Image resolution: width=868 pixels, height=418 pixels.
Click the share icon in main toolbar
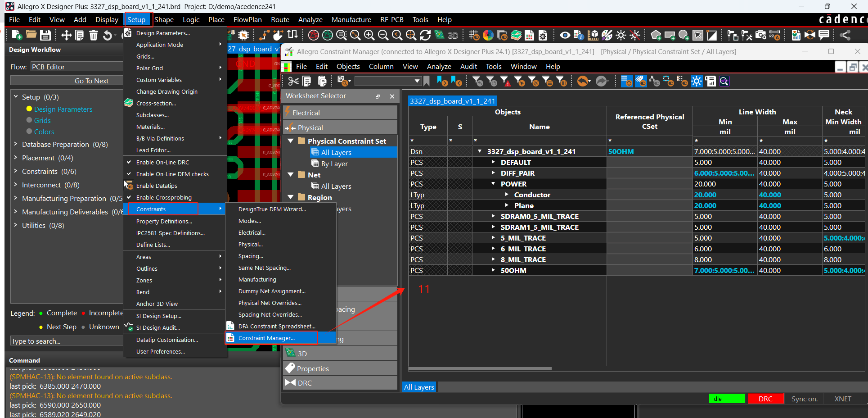point(845,35)
